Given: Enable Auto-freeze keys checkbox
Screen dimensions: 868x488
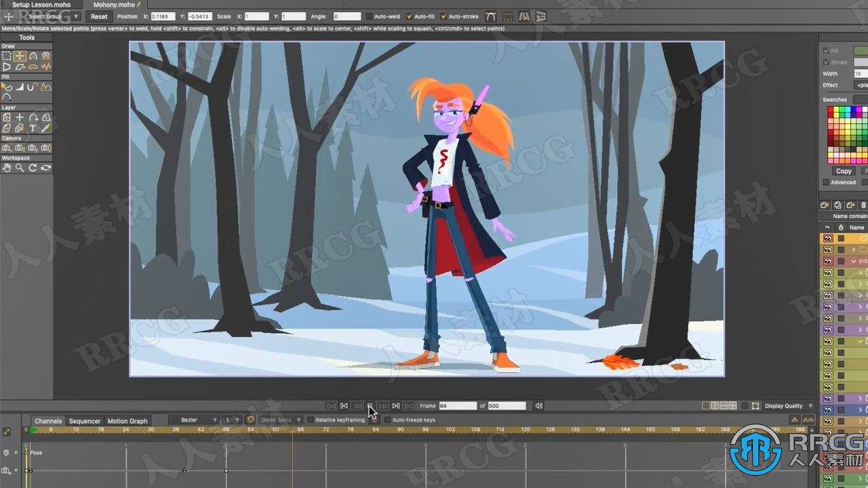Looking at the screenshot, I should [x=387, y=420].
